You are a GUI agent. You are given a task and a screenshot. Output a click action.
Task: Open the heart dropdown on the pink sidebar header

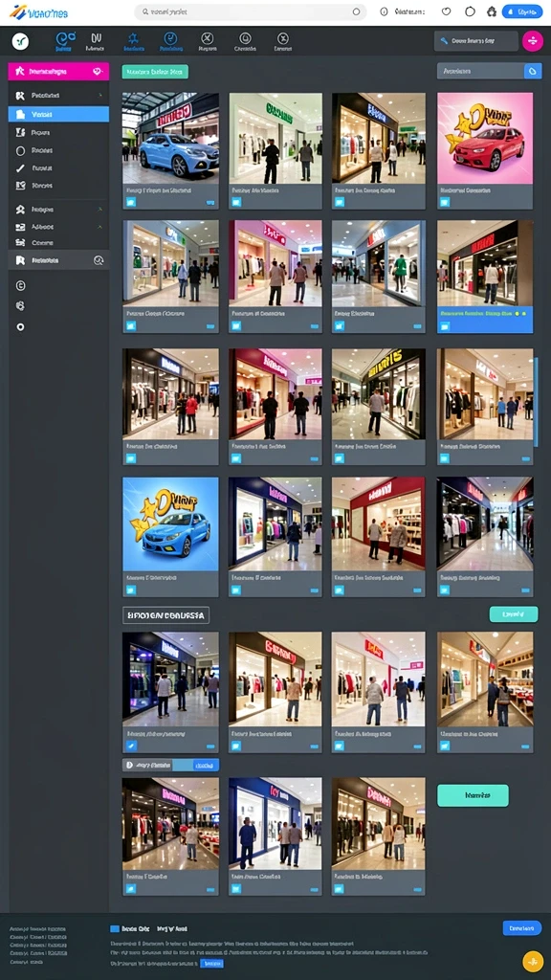coord(98,72)
